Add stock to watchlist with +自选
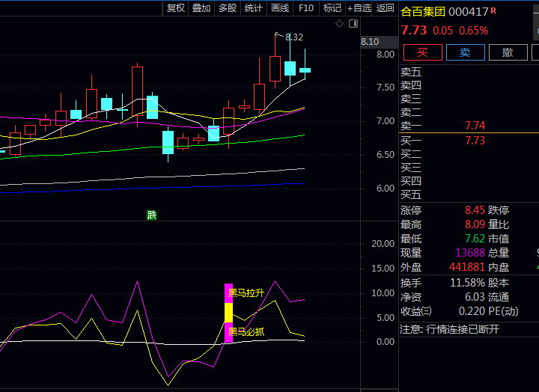The image size is (539, 392). pos(359,8)
